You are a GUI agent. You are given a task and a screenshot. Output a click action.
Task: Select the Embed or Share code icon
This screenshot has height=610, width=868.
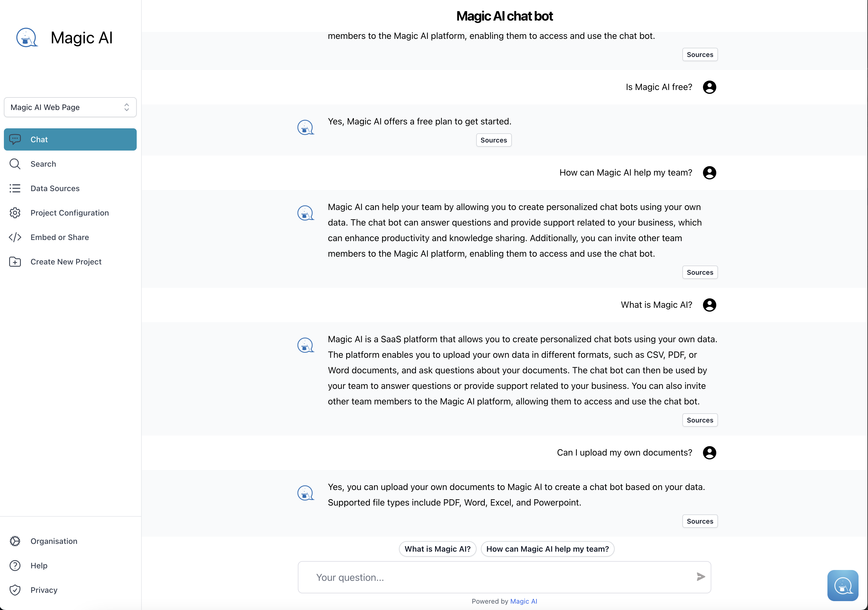point(15,237)
